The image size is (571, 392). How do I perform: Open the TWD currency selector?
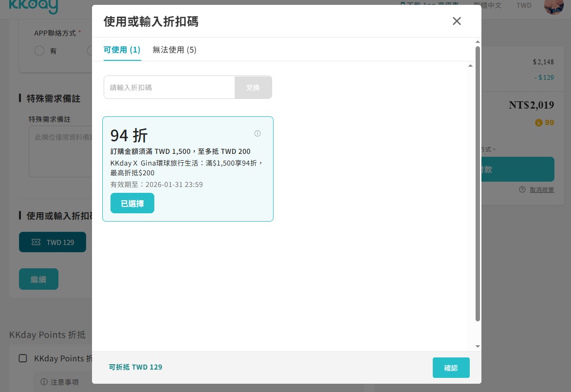[523, 5]
